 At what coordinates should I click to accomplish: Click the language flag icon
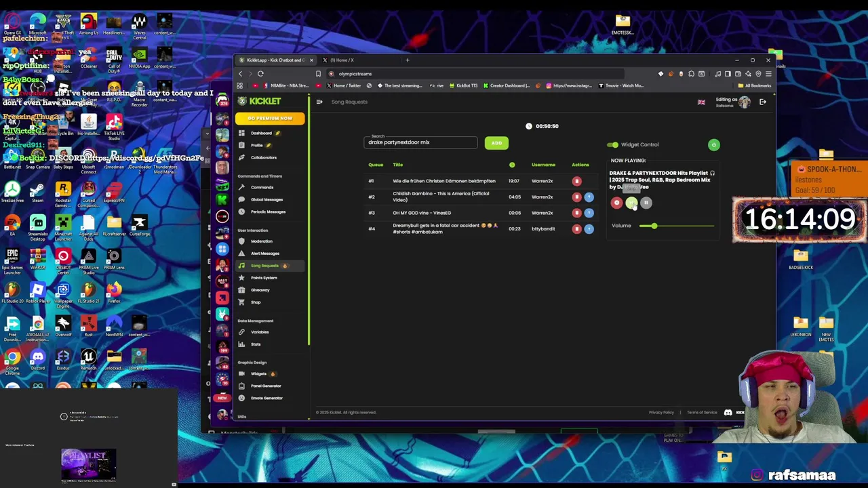coord(701,102)
